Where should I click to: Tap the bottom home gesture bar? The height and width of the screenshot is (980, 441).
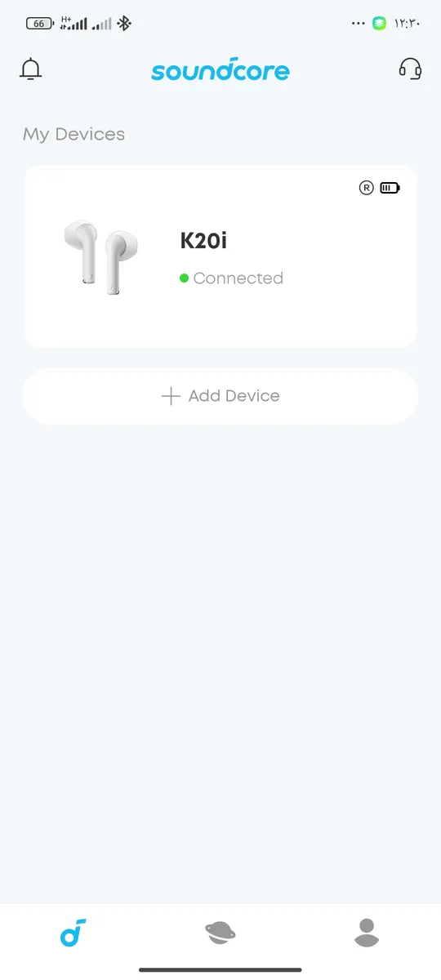[220, 969]
